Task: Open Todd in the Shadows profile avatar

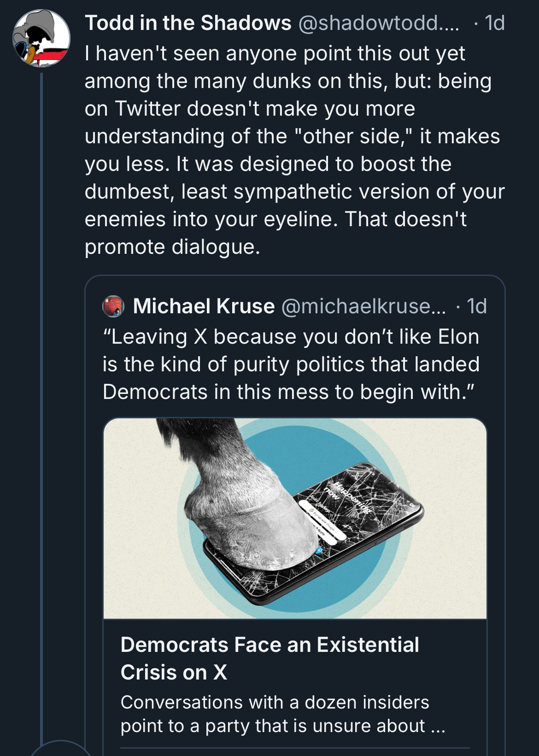Action: pos(41,38)
